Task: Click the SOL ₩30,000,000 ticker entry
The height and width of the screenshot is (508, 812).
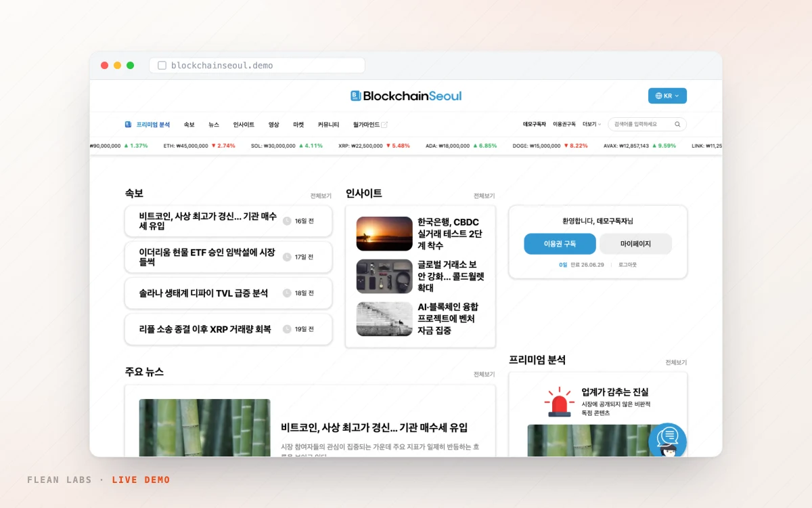Action: click(287, 146)
